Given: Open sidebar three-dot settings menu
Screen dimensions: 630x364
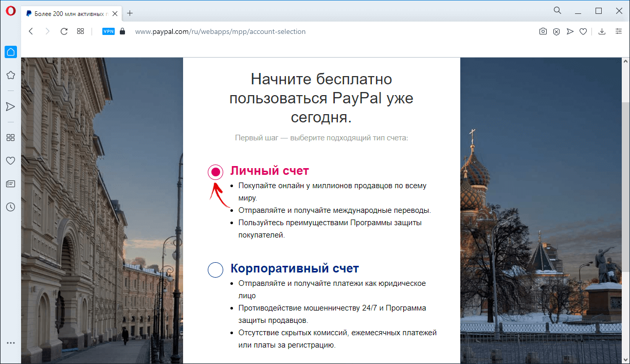Looking at the screenshot, I should point(10,343).
